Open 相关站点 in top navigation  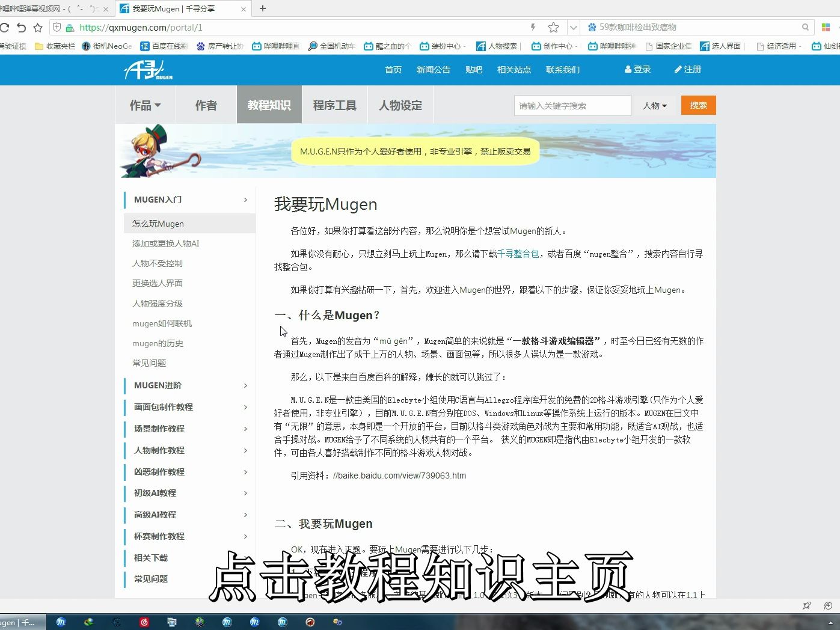pyautogui.click(x=514, y=70)
